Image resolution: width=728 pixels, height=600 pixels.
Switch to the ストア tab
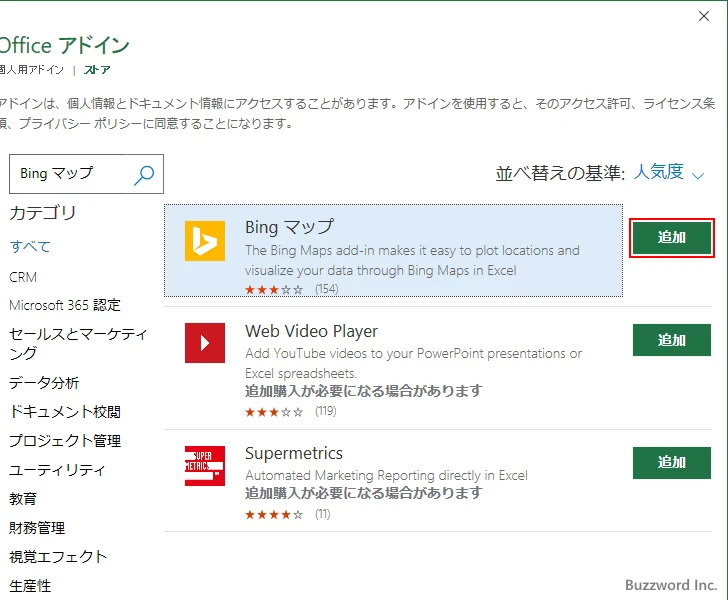tap(97, 70)
